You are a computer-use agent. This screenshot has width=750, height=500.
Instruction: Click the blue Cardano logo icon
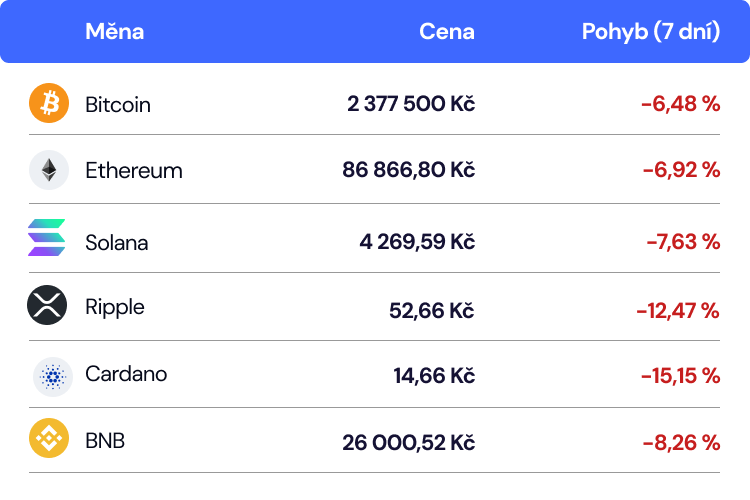tap(52, 376)
